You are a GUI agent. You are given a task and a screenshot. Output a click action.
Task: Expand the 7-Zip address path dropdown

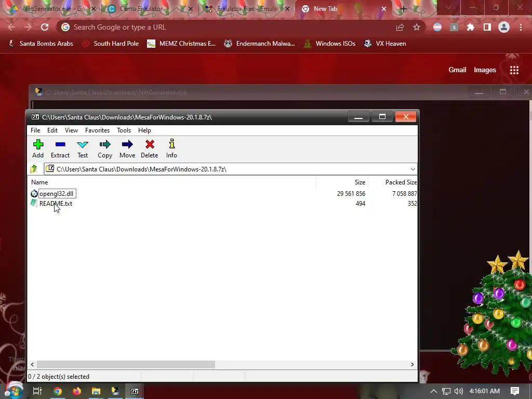tap(413, 169)
